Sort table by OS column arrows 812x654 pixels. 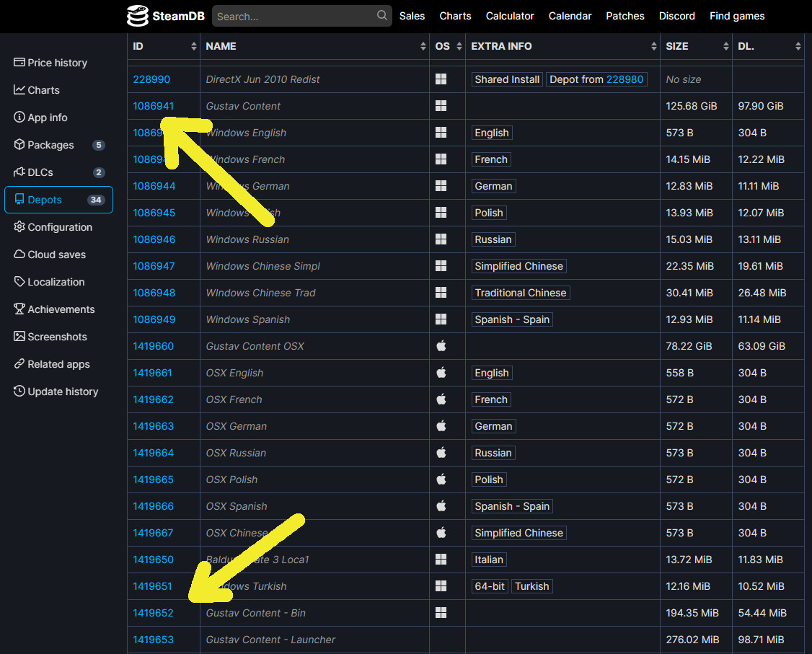click(x=459, y=46)
